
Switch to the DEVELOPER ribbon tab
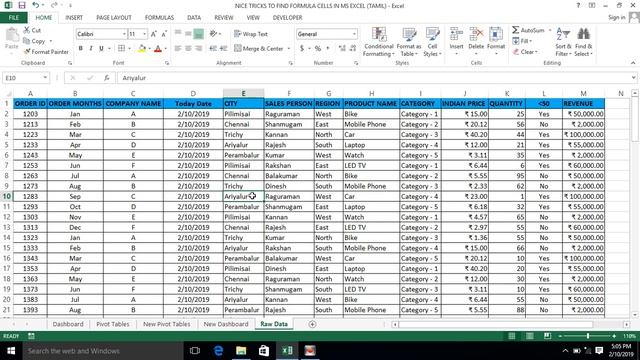click(x=287, y=18)
